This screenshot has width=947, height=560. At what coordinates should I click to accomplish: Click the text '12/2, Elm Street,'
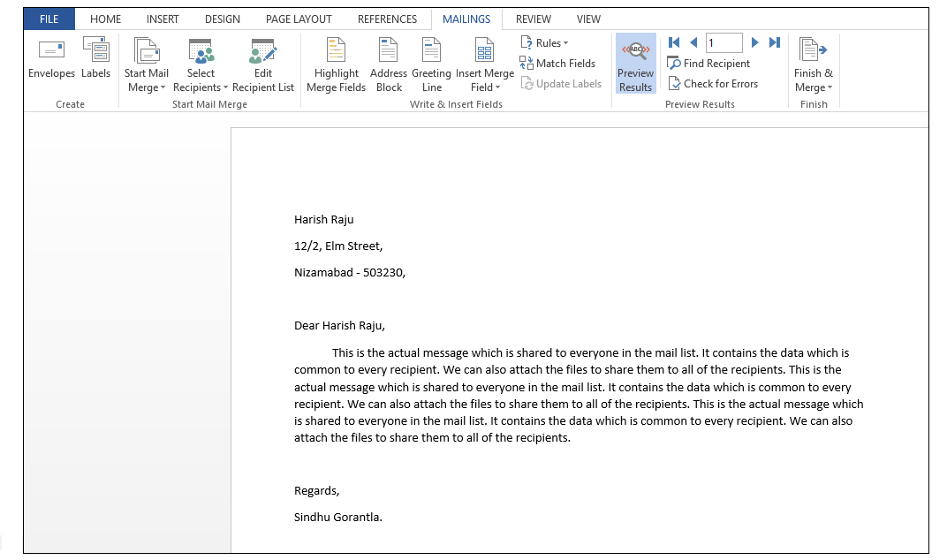tap(338, 246)
